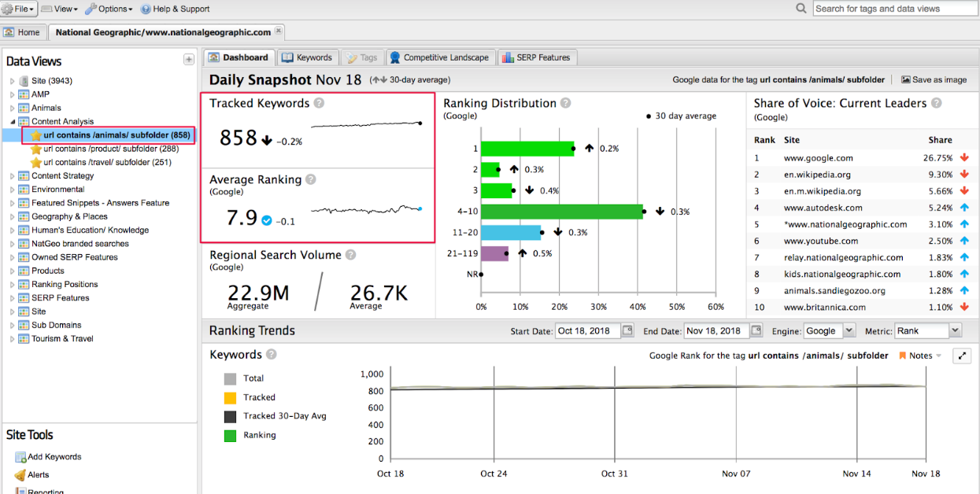Image resolution: width=980 pixels, height=494 pixels.
Task: Click Save as image button
Action: pyautogui.click(x=934, y=79)
